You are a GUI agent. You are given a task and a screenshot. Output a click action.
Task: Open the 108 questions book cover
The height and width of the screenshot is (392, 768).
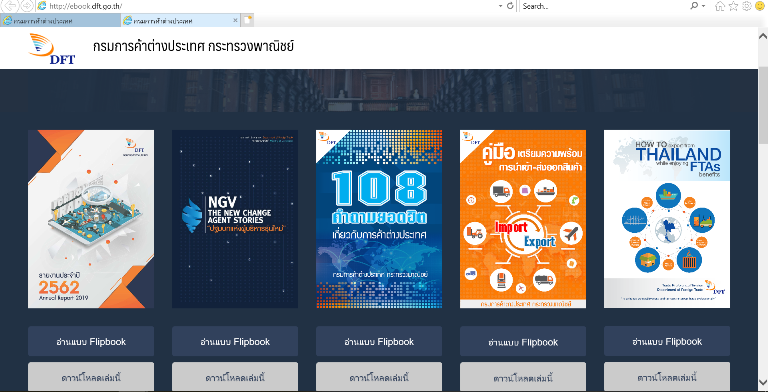pyautogui.click(x=379, y=219)
